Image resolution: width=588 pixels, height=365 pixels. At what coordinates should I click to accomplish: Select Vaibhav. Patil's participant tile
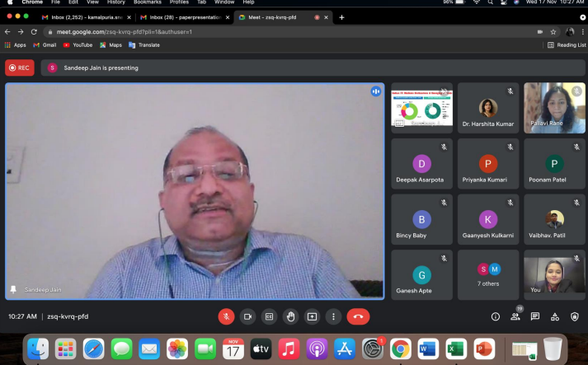(555, 219)
